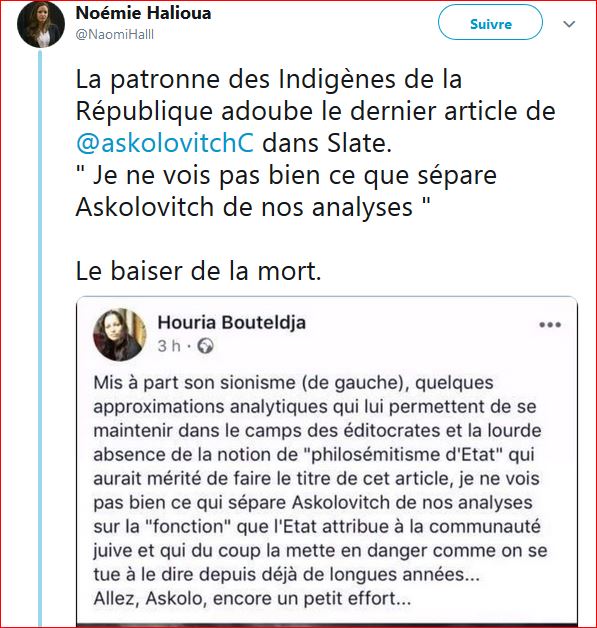
Task: Open the three-dot menu on Facebook post
Action: (550, 324)
